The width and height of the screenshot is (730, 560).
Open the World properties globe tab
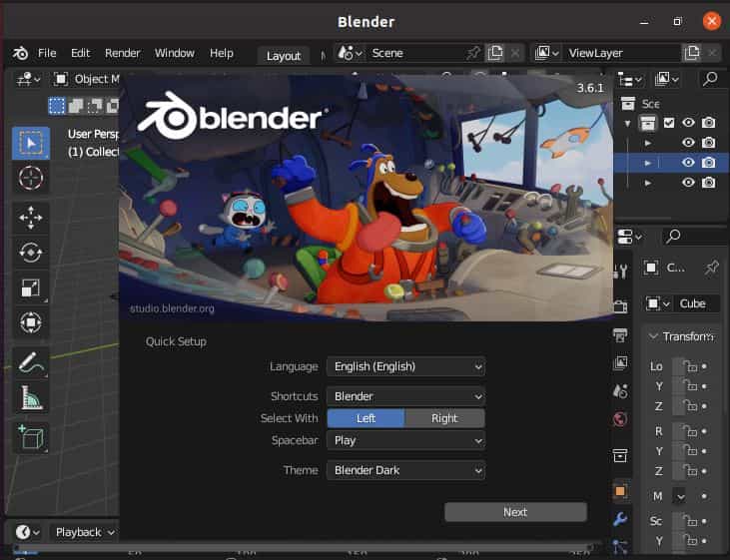[620, 419]
